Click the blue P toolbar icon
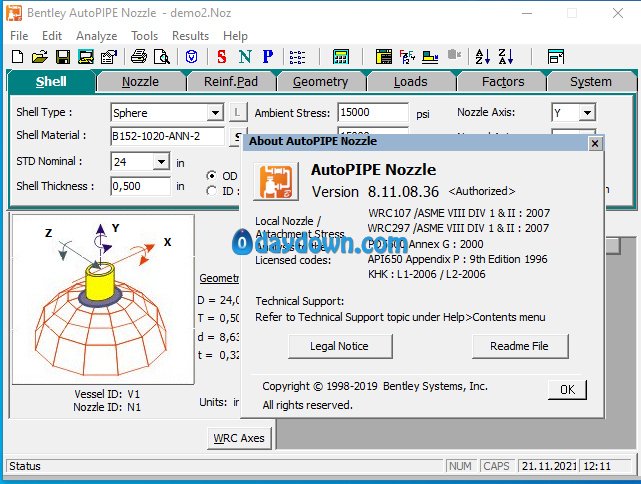The image size is (641, 484). (x=268, y=57)
